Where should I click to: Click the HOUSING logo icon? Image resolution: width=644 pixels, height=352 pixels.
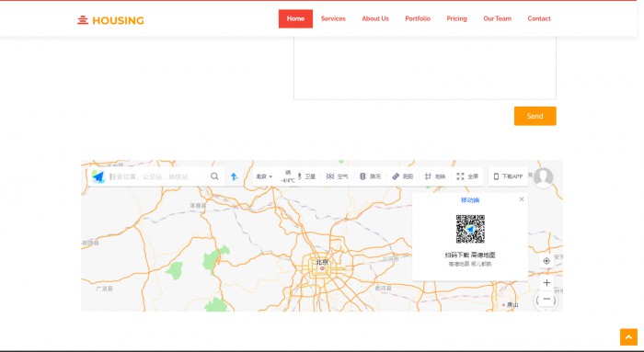coord(83,20)
